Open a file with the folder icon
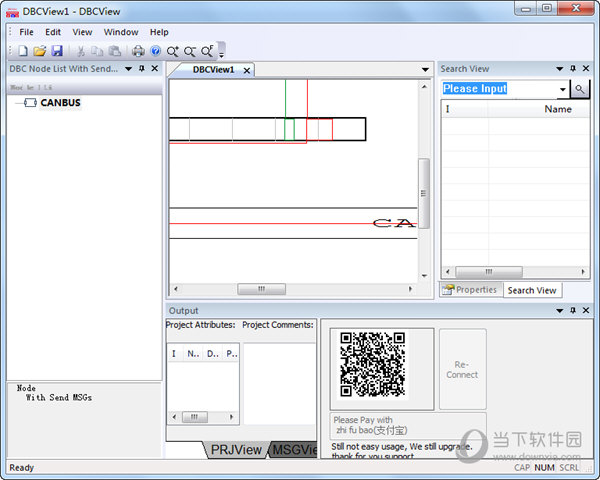Image resolution: width=600 pixels, height=480 pixels. (x=39, y=51)
